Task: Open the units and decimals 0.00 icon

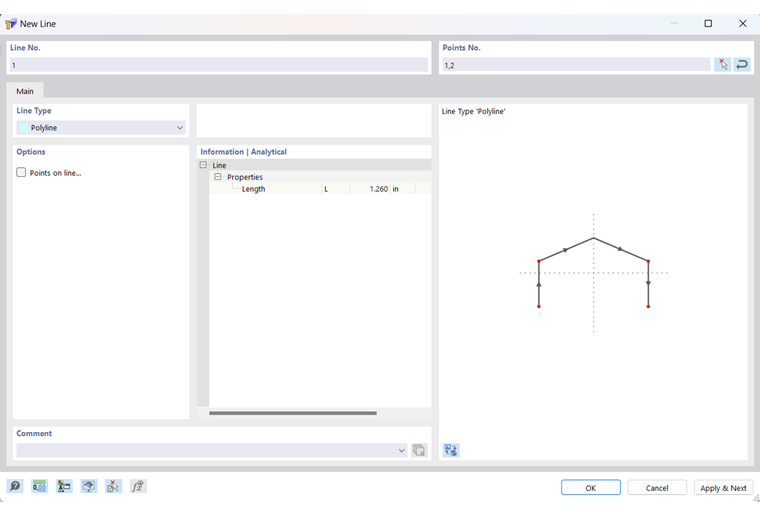Action: (x=39, y=486)
